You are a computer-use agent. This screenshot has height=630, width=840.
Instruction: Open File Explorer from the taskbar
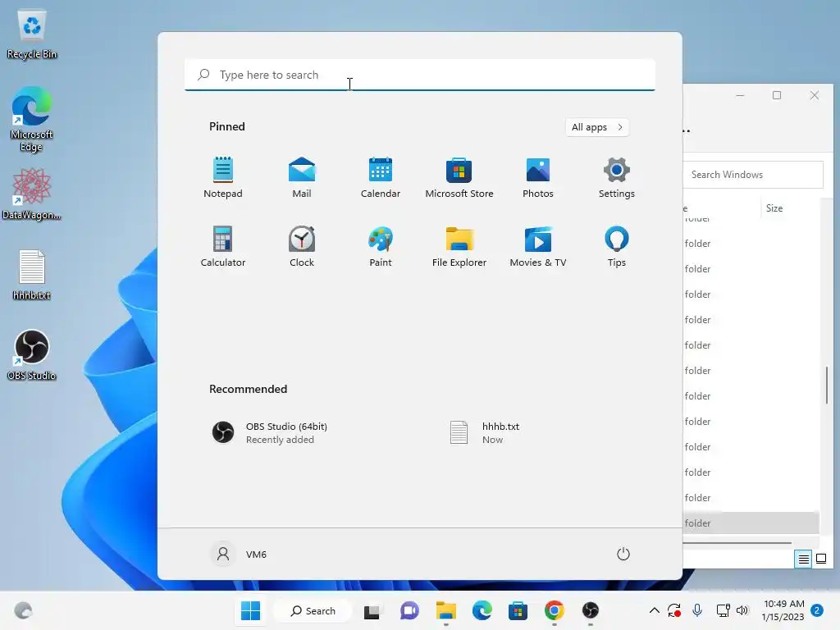coord(445,610)
